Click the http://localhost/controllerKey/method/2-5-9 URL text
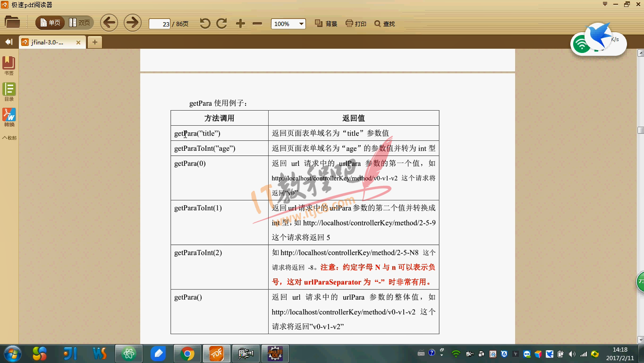 click(x=369, y=223)
